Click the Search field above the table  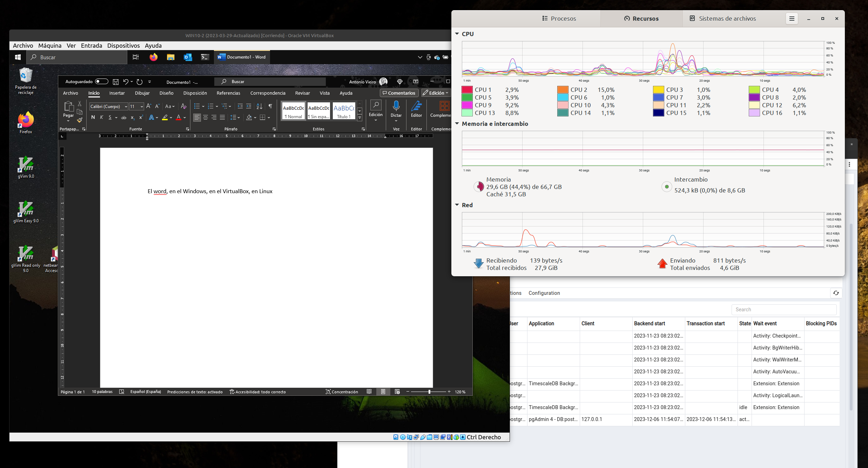click(784, 310)
